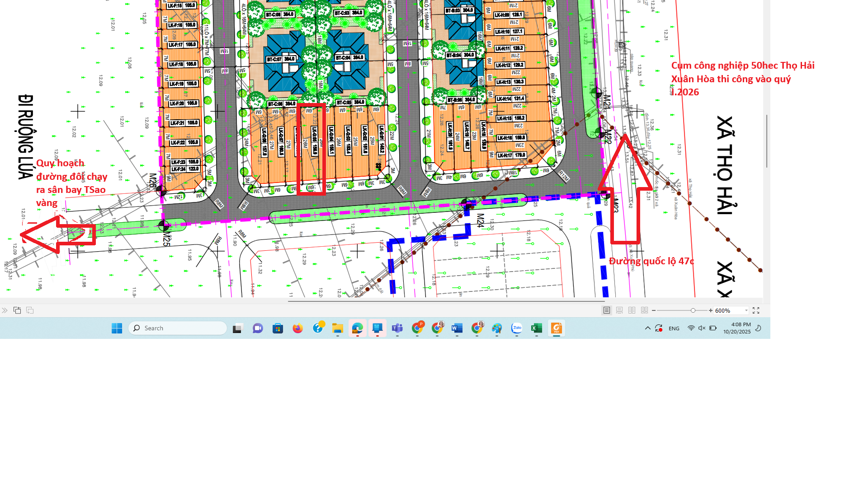Open the clock showing 4:08 PM
The width and height of the screenshot is (868, 488).
736,328
